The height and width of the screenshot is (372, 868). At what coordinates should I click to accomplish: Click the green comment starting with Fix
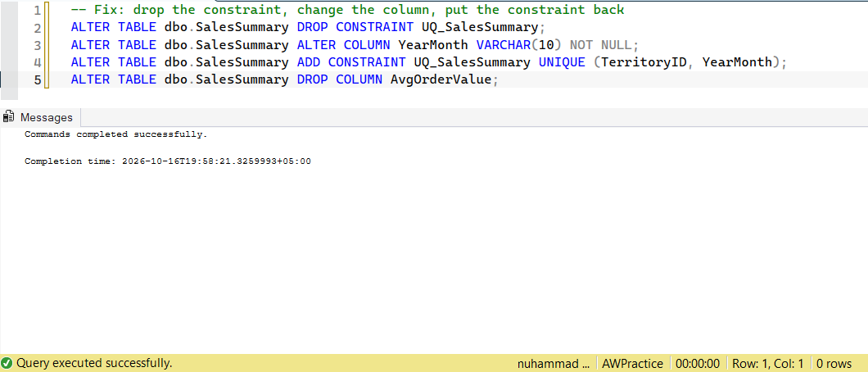click(348, 10)
